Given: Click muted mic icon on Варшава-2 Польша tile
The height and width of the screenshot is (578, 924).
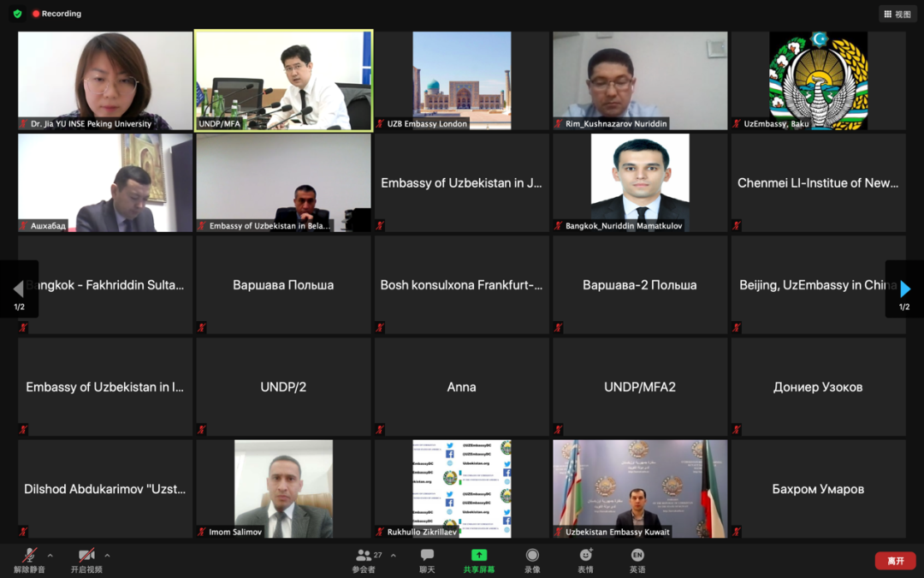Looking at the screenshot, I should (558, 327).
